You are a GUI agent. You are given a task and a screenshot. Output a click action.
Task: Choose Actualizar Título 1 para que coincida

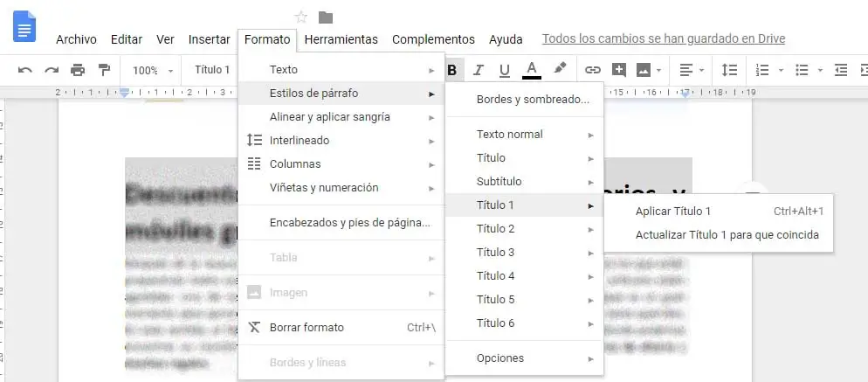click(727, 234)
